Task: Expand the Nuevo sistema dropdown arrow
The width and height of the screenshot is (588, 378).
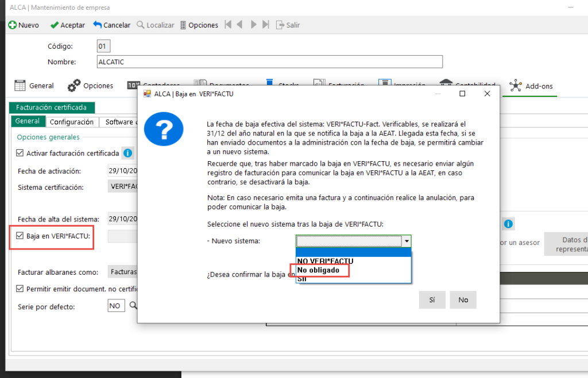Action: tap(407, 241)
